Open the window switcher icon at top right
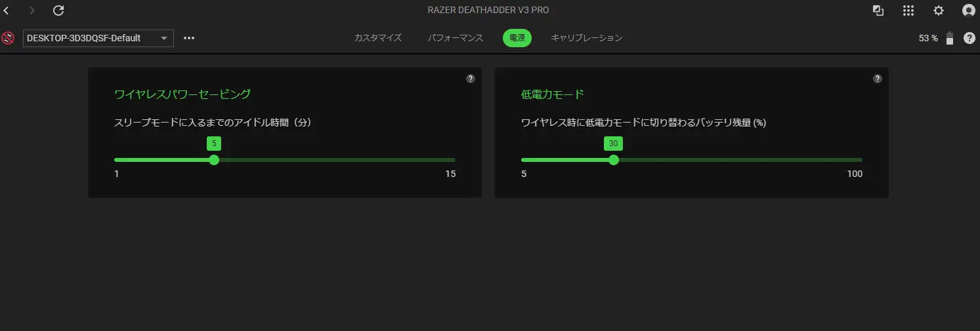The width and height of the screenshot is (980, 331). click(878, 10)
